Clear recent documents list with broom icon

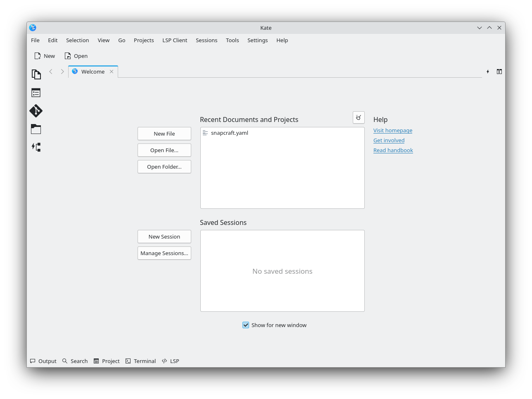click(359, 117)
